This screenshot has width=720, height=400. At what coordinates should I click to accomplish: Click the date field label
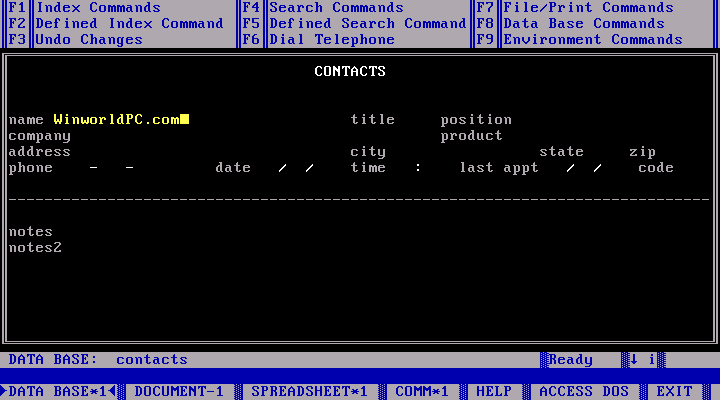point(233,168)
